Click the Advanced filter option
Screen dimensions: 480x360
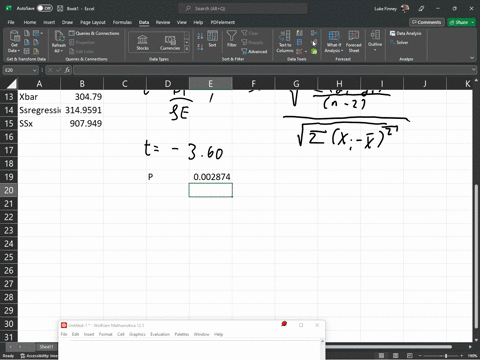pyautogui.click(x=254, y=51)
